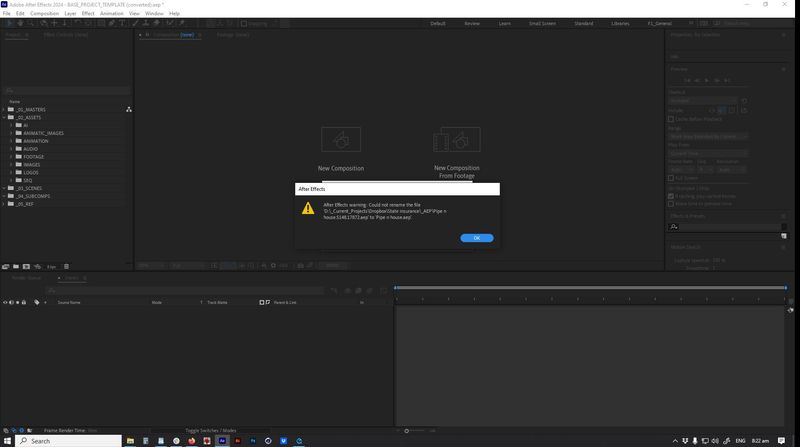This screenshot has height=447, width=800.
Task: Open the Composition menu
Action: (x=44, y=13)
